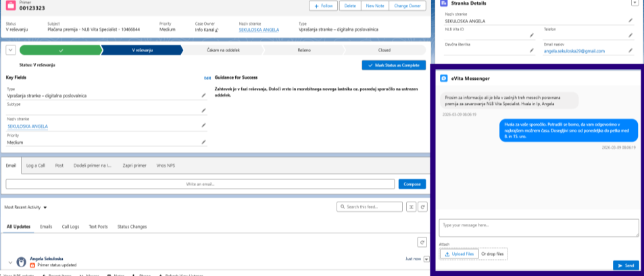Click the blue auto-reply message bubble
Screen dimensions: 644x276
(569, 130)
